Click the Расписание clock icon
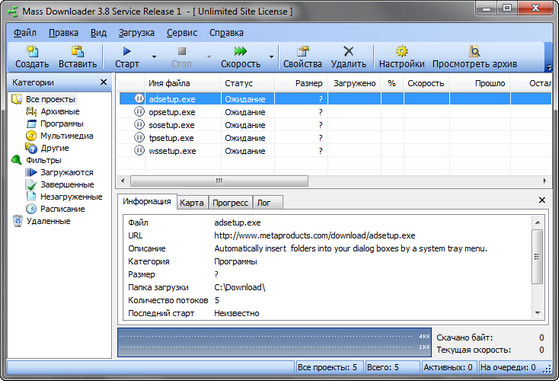The height and width of the screenshot is (381, 559). pyautogui.click(x=31, y=209)
